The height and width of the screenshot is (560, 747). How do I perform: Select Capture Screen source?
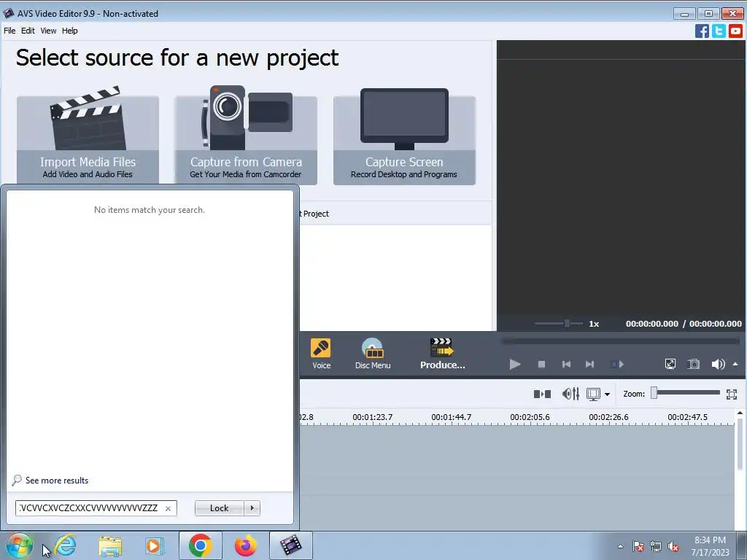point(404,136)
